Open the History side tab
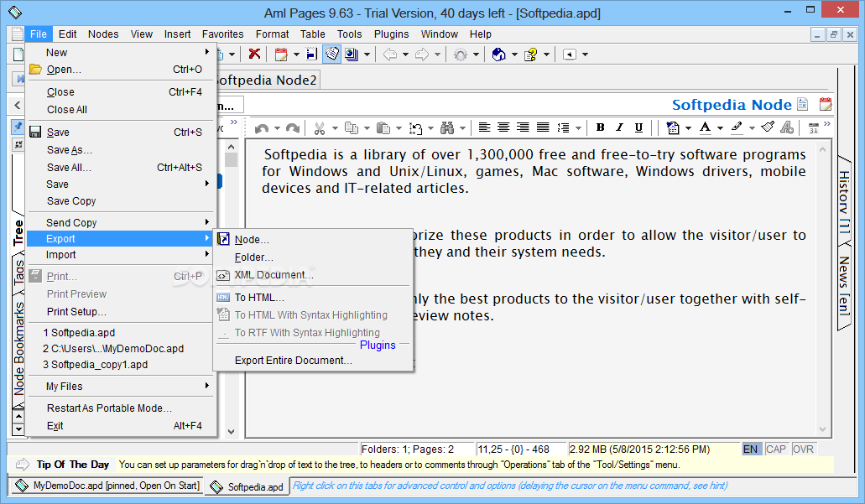The height and width of the screenshot is (504, 865). click(845, 202)
